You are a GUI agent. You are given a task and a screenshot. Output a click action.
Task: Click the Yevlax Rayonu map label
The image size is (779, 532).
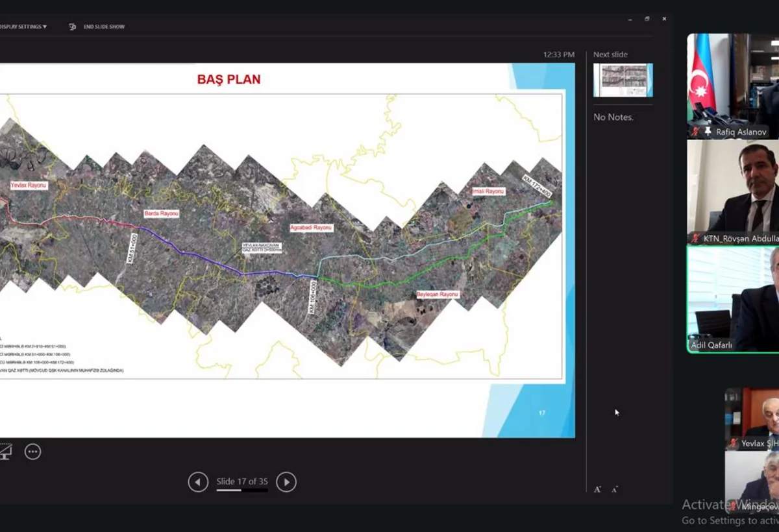tap(29, 186)
